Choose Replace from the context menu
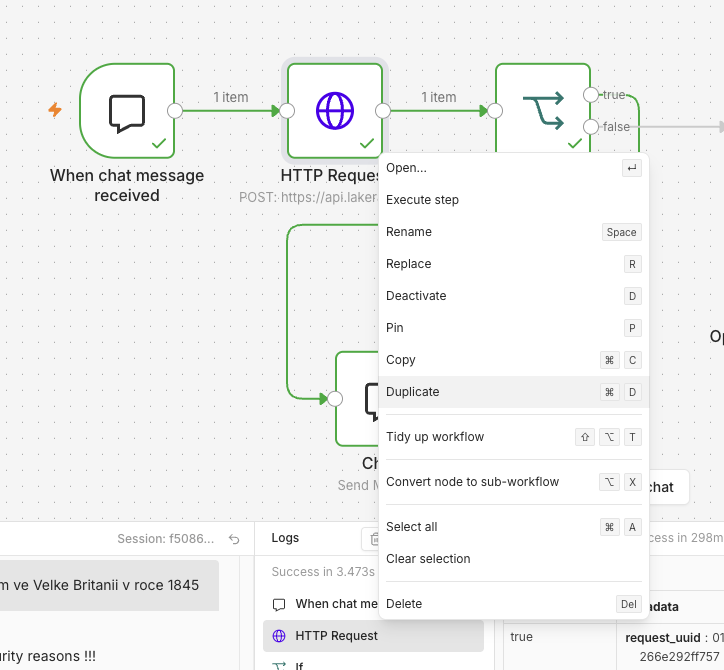Image resolution: width=724 pixels, height=670 pixels. tap(514, 264)
